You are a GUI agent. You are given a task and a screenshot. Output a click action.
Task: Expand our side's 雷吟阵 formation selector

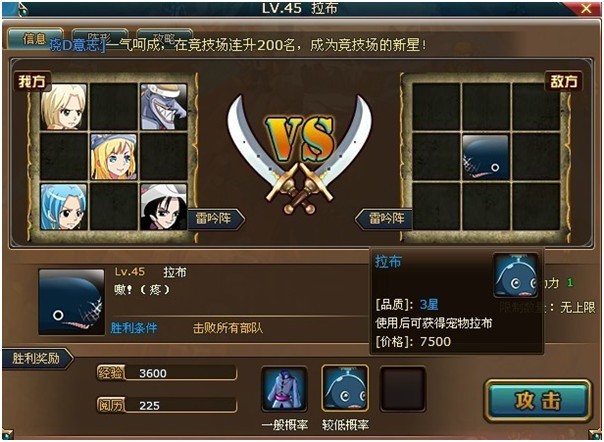216,218
